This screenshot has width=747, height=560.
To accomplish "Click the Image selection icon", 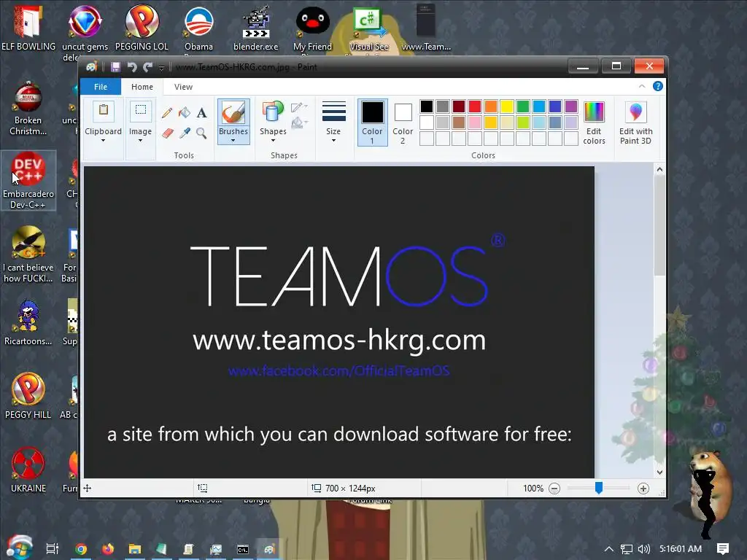I will [141, 111].
